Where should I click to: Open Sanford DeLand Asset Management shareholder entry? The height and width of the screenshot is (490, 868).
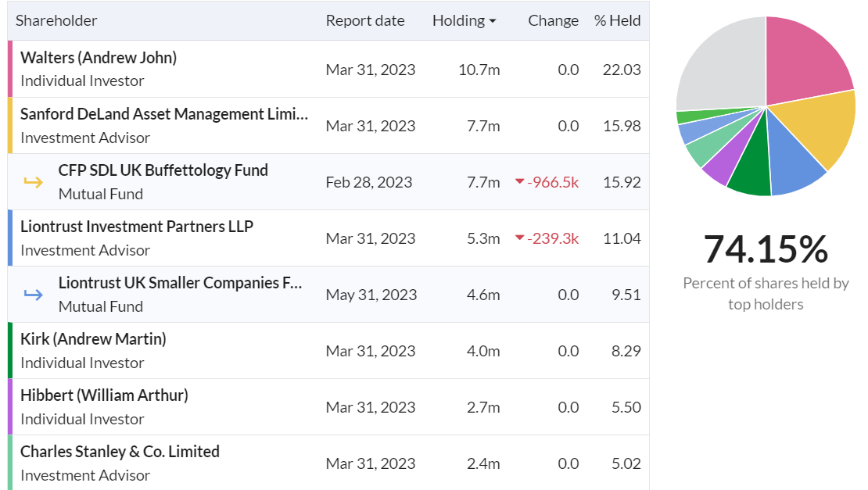164,114
